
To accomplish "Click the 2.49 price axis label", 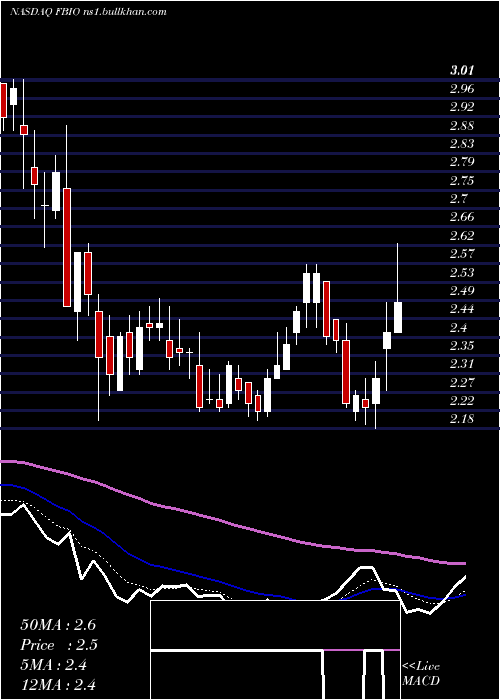I will [462, 291].
